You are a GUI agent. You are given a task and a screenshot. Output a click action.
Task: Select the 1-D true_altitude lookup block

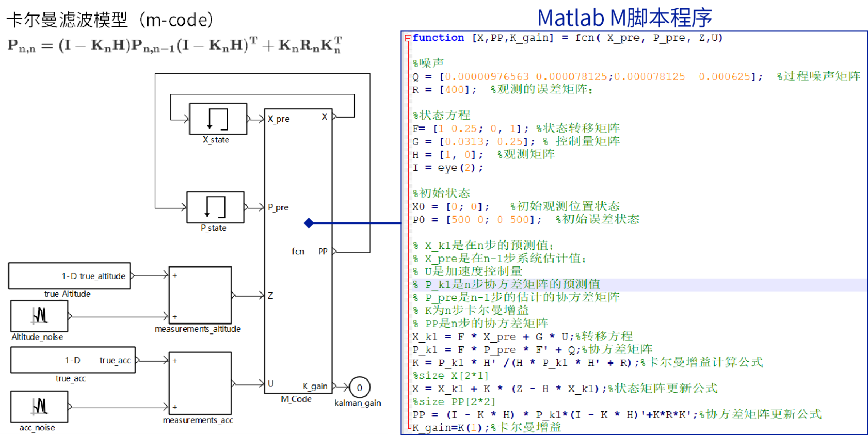(x=69, y=276)
